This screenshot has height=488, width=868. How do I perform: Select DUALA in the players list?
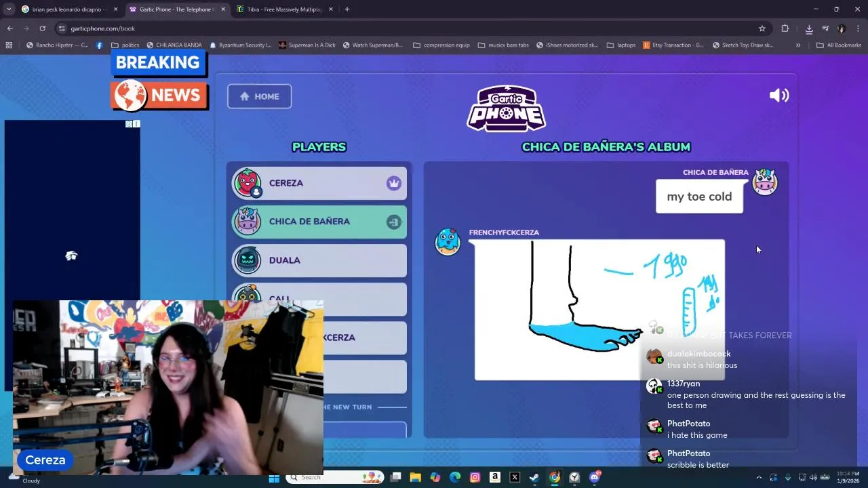click(319, 260)
